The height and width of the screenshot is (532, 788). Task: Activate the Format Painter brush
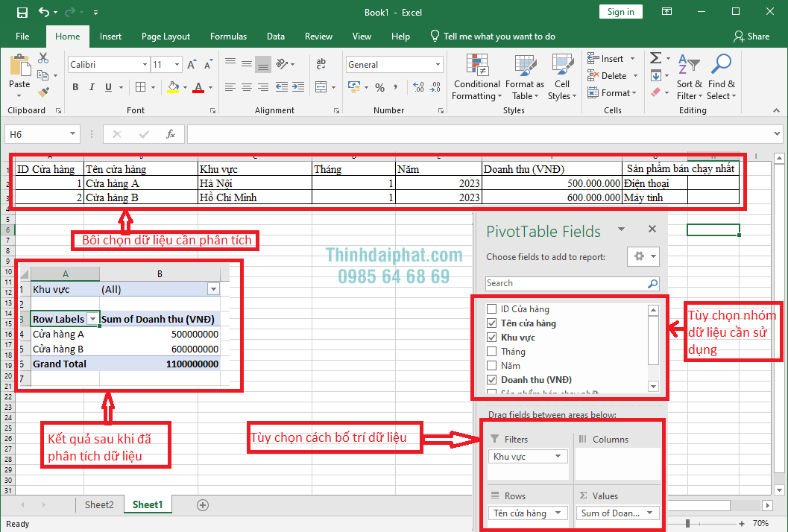pyautogui.click(x=43, y=92)
